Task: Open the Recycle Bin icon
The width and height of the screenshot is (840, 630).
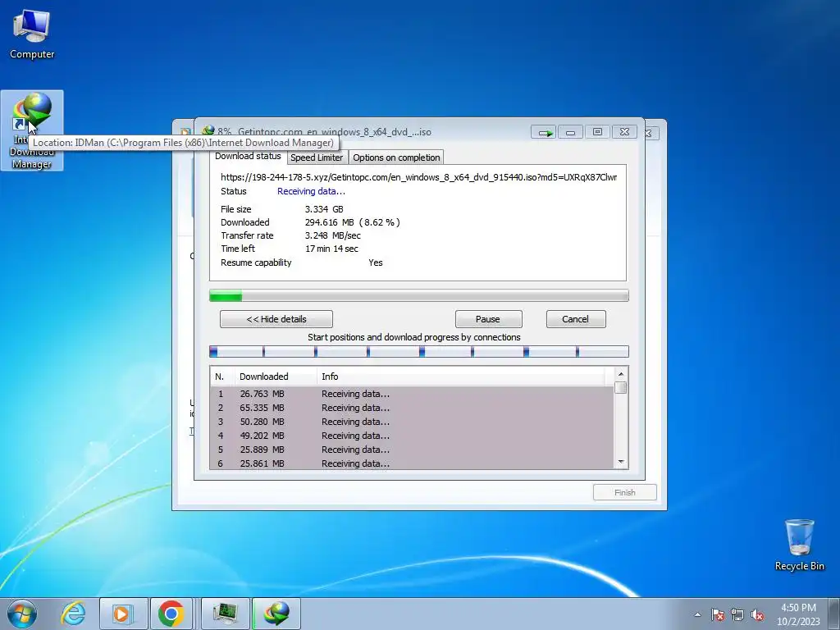Action: (x=799, y=545)
